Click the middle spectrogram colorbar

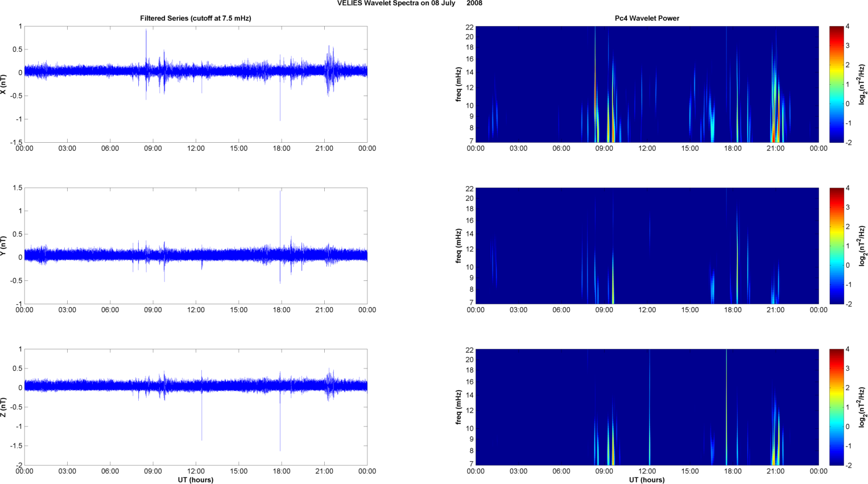pyautogui.click(x=836, y=246)
